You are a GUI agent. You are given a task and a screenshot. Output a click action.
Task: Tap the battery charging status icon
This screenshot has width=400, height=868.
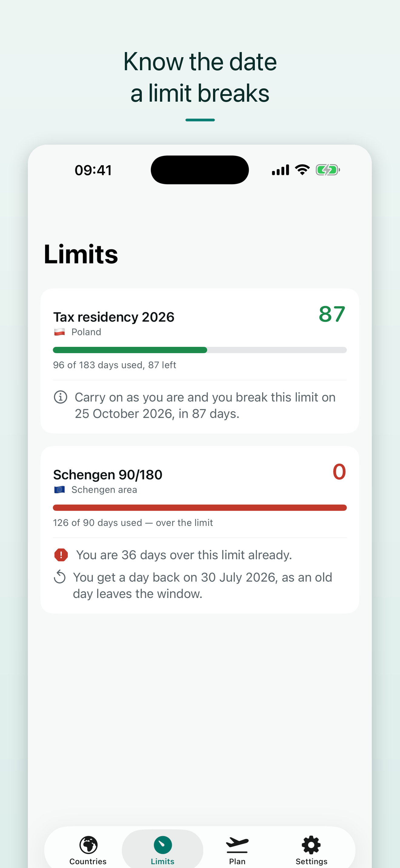coord(328,170)
